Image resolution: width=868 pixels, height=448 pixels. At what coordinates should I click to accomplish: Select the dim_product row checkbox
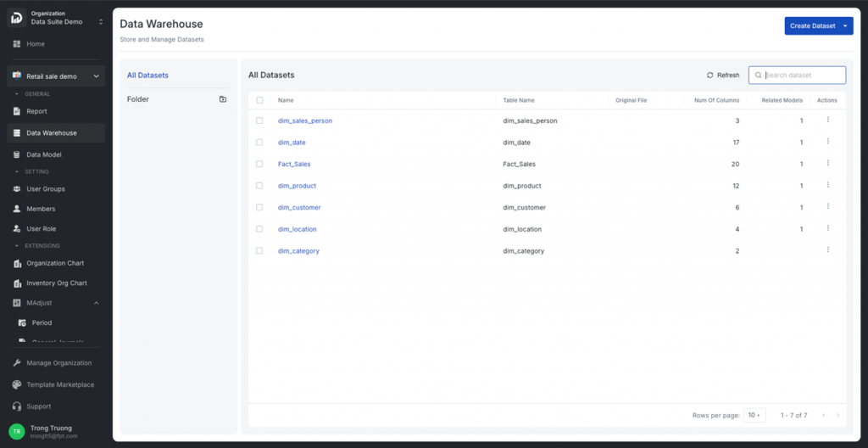tap(260, 186)
